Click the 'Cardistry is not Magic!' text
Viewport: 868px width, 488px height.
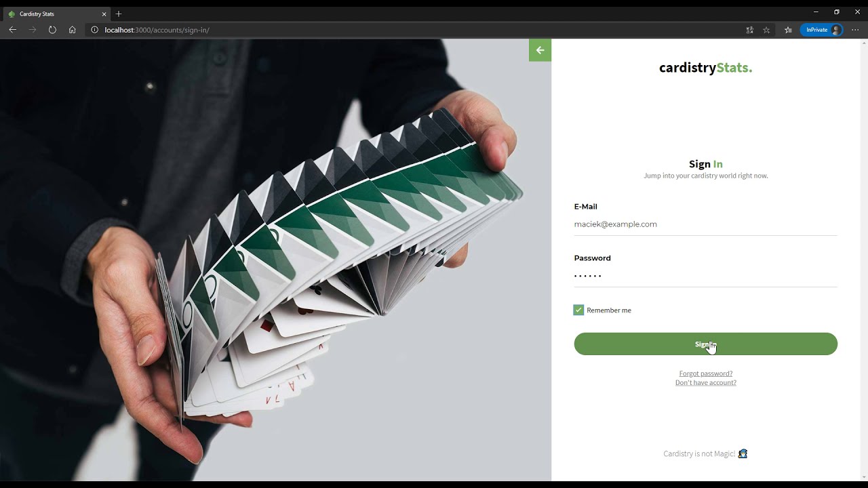click(x=699, y=453)
